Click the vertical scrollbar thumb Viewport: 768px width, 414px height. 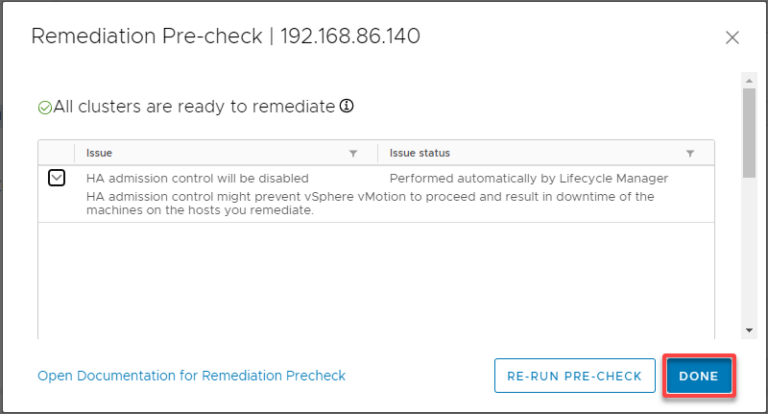(x=748, y=130)
